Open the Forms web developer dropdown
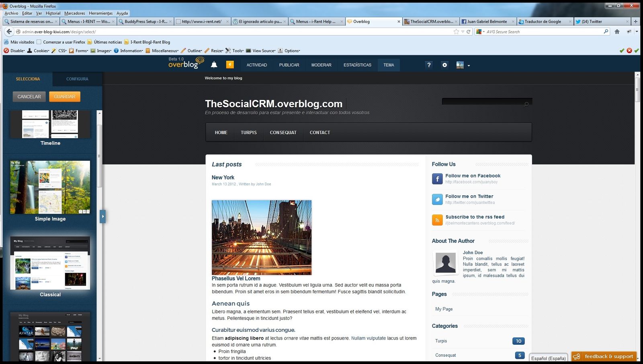The width and height of the screenshot is (643, 364). click(78, 51)
